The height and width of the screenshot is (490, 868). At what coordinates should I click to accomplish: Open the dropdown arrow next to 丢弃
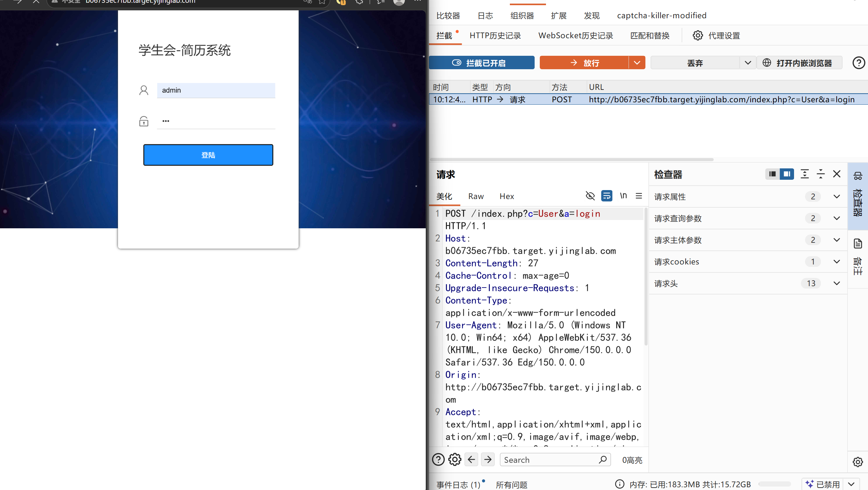click(748, 63)
